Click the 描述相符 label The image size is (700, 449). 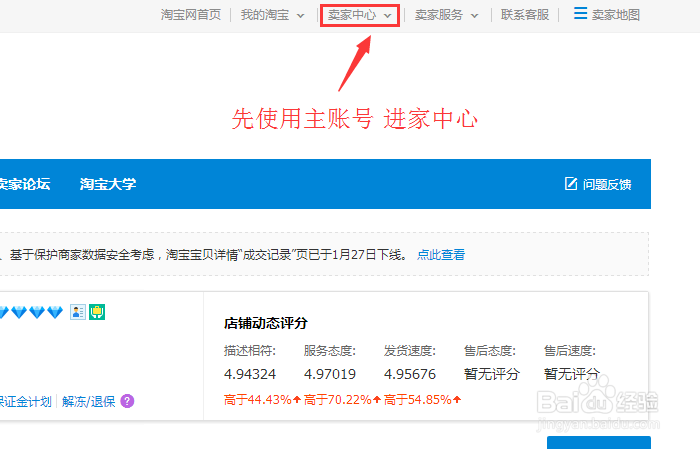pyautogui.click(x=250, y=351)
